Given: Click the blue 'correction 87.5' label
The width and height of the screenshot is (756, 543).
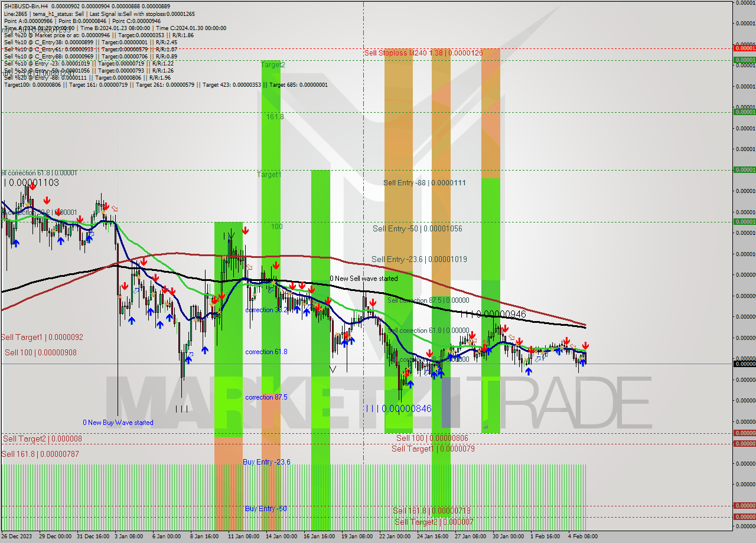Looking at the screenshot, I should (x=266, y=397).
